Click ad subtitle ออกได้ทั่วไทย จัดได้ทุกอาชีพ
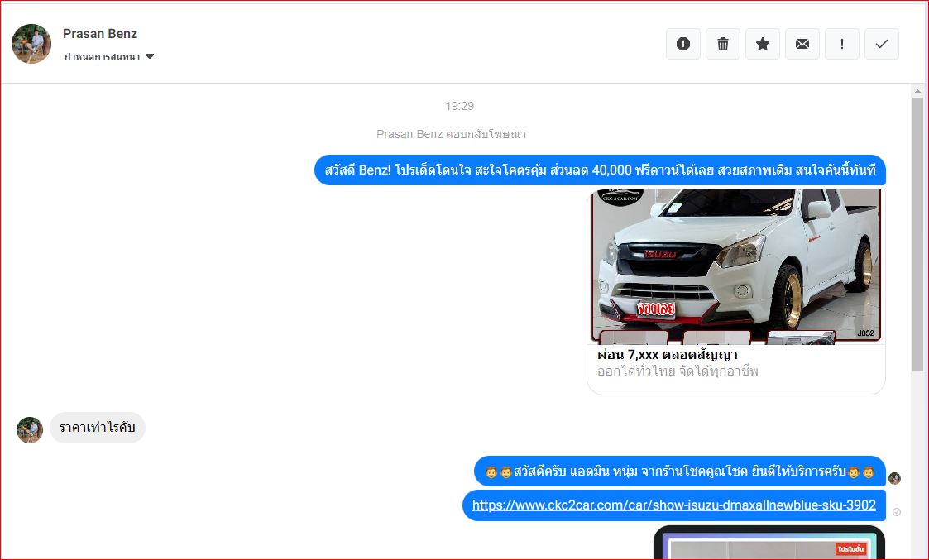The image size is (929, 560). (x=678, y=371)
